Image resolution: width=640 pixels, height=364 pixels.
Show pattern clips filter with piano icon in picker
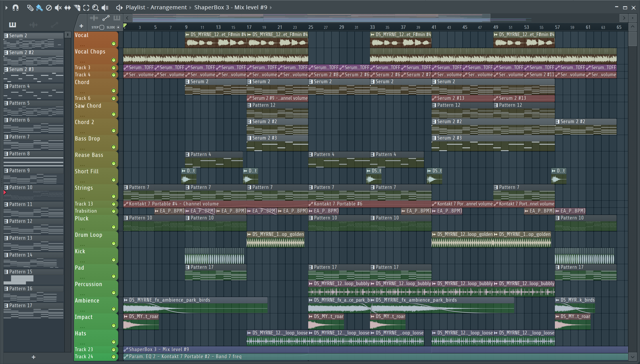12,24
